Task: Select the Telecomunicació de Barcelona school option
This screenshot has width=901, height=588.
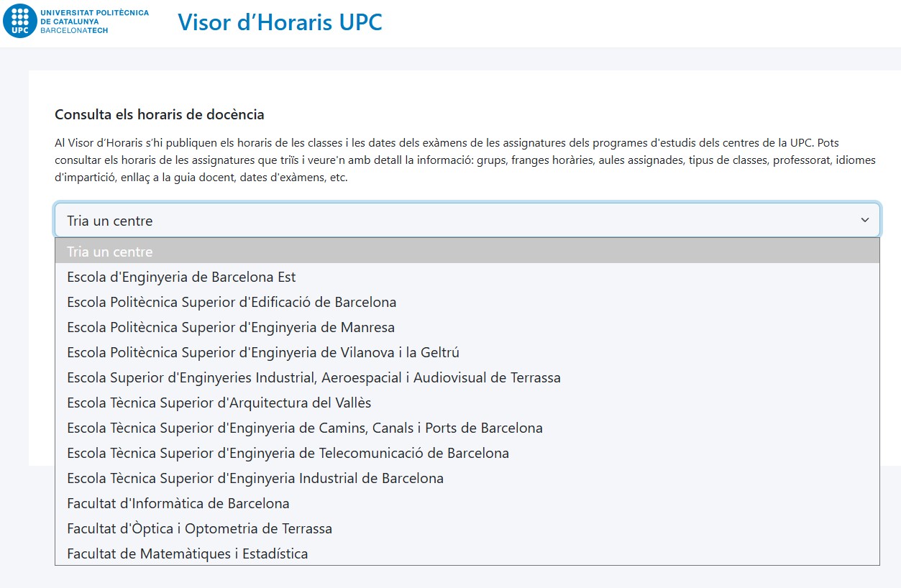Action: pos(288,453)
